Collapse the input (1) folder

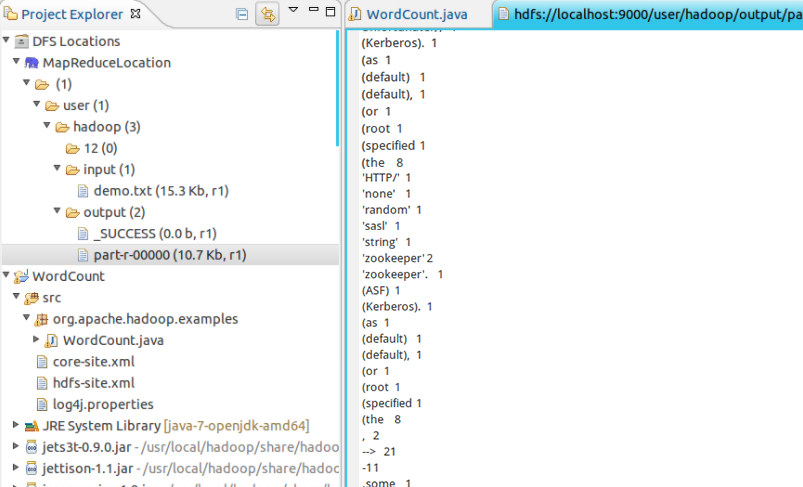tap(57, 168)
